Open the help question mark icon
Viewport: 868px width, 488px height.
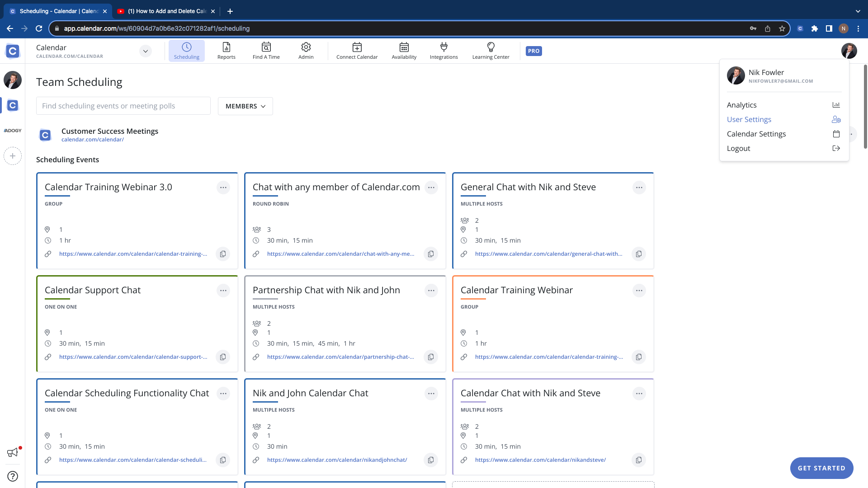13,476
